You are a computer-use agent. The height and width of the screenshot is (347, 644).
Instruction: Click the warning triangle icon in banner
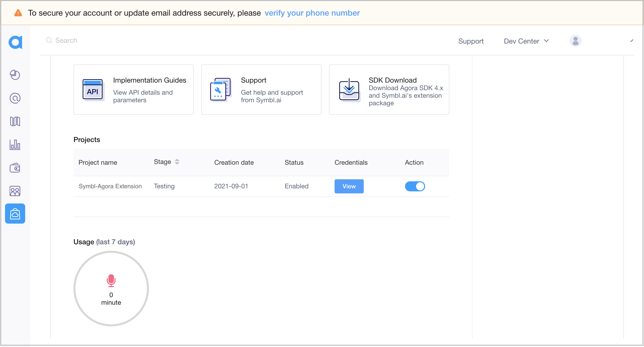[18, 13]
